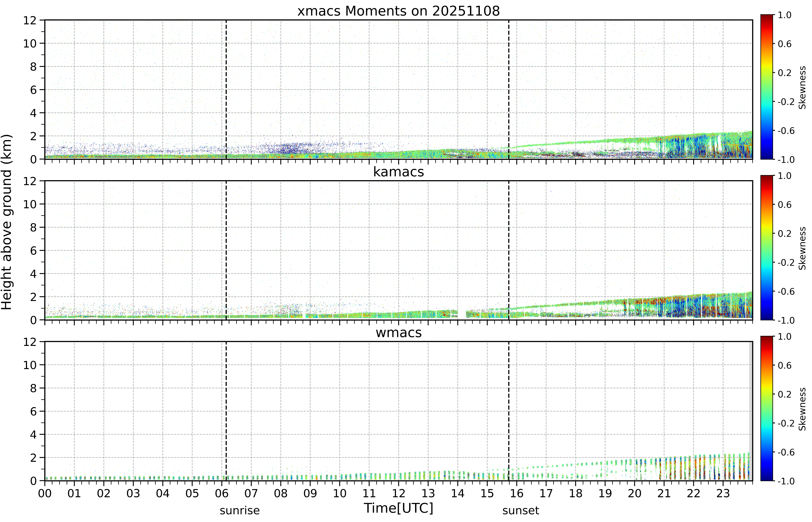
Task: Click the sunset dashed line in kamacs panel
Action: click(x=509, y=250)
